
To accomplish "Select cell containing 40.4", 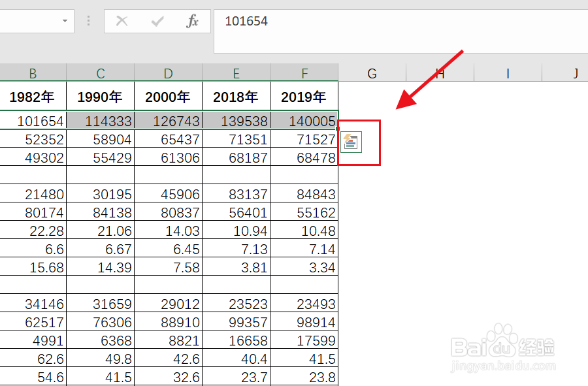I will (x=237, y=358).
